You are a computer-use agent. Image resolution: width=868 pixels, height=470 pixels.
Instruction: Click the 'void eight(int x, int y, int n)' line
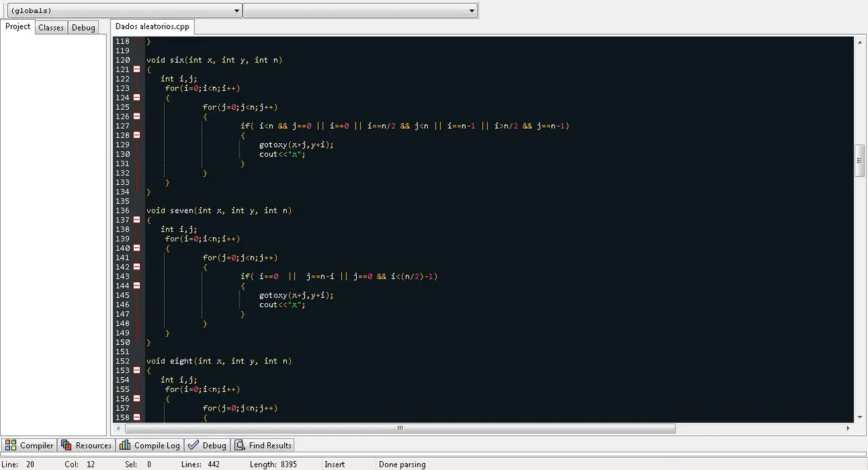219,361
